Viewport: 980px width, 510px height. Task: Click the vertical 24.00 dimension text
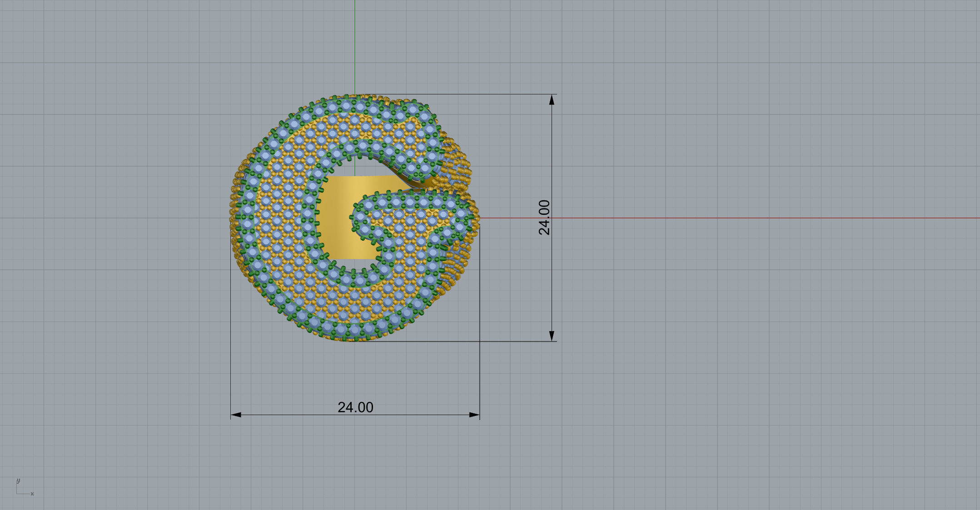(544, 218)
